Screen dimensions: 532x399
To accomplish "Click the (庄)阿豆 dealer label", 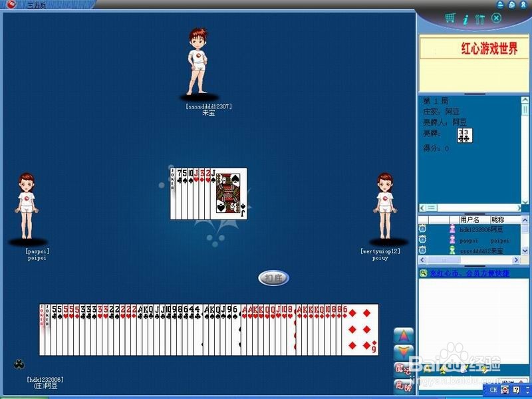I will coord(46,386).
